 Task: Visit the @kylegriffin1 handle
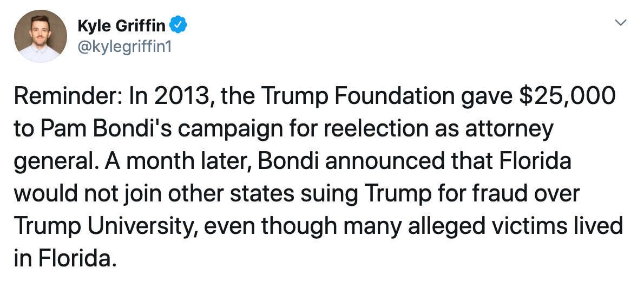tap(124, 47)
